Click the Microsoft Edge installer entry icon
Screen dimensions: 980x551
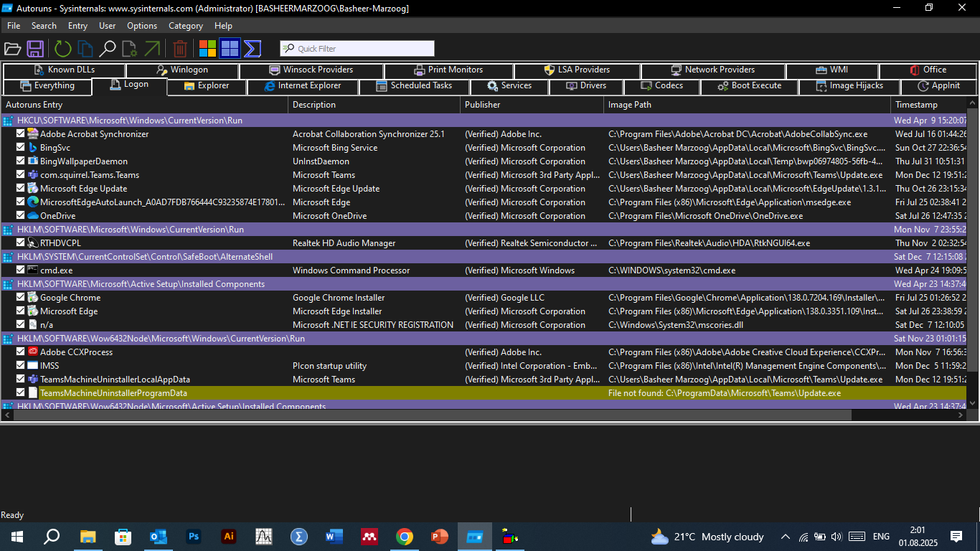(32, 311)
